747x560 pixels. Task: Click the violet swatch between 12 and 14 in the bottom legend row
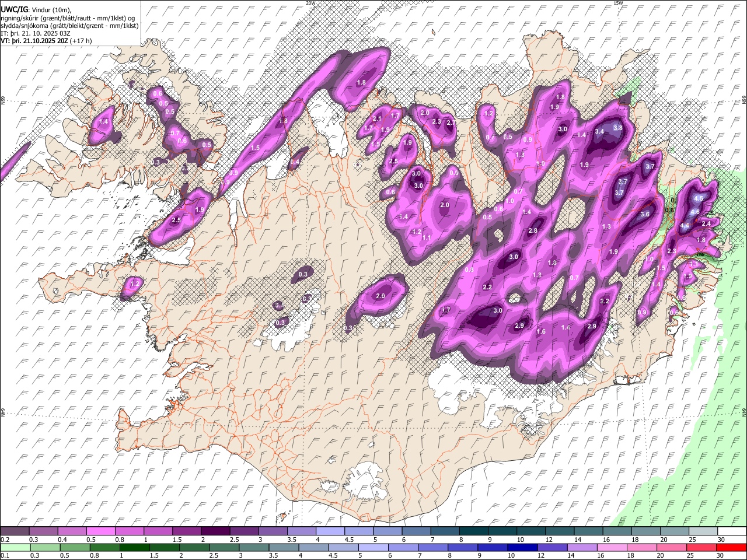551,547
